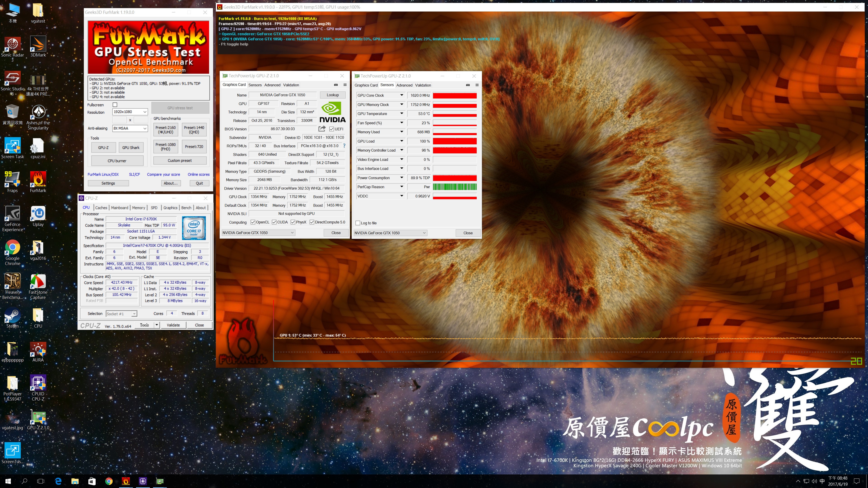Open File Explorer from the taskbar
The image size is (868, 488).
tap(75, 481)
